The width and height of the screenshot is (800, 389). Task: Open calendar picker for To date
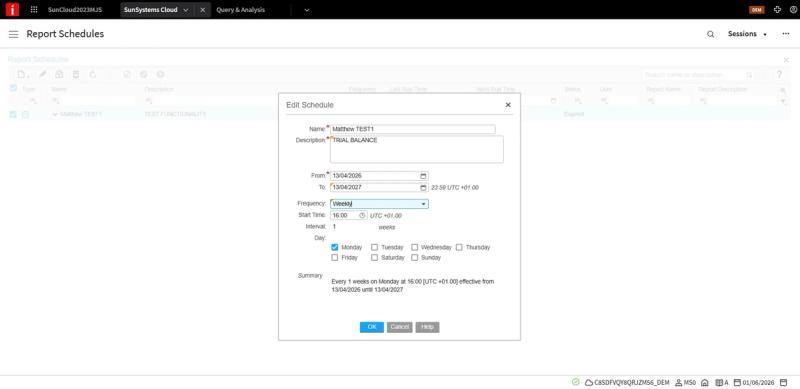coord(423,187)
